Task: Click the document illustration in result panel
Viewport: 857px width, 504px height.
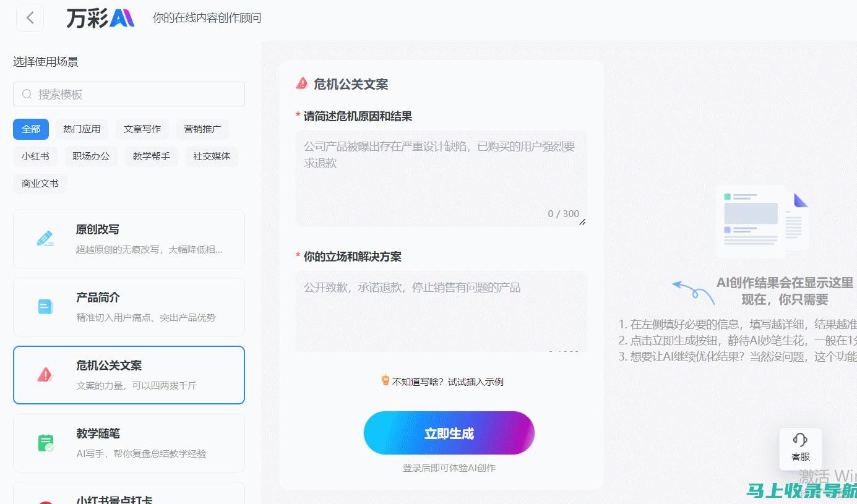Action: coord(762,221)
